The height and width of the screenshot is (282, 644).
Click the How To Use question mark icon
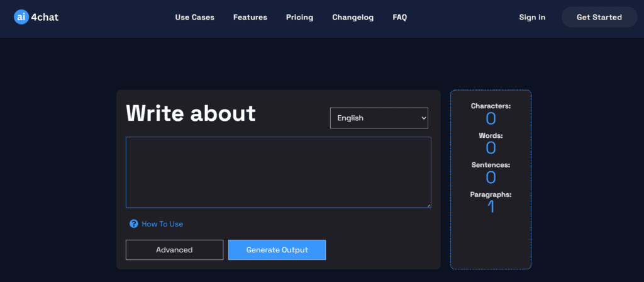pos(133,223)
